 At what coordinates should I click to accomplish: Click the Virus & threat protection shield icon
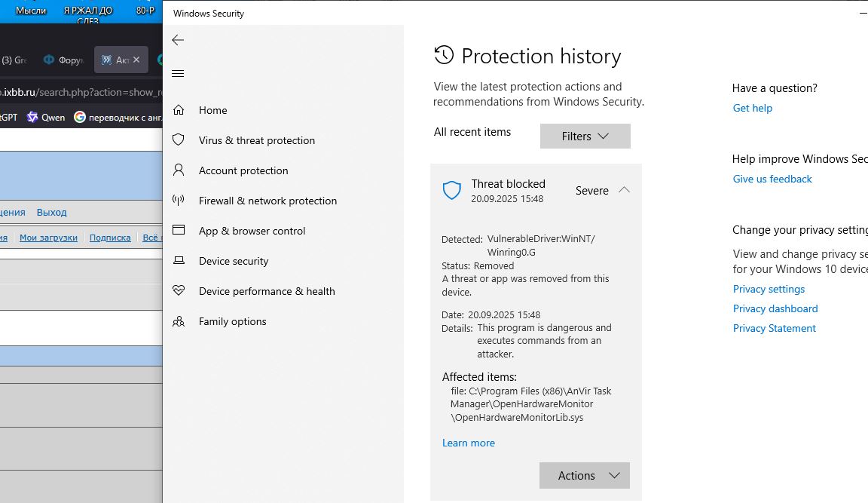[x=179, y=140]
